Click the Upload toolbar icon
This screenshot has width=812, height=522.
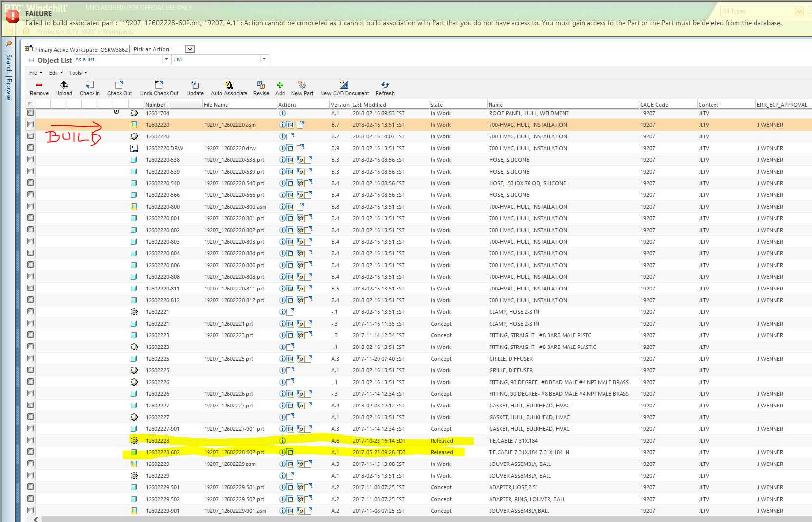[64, 85]
